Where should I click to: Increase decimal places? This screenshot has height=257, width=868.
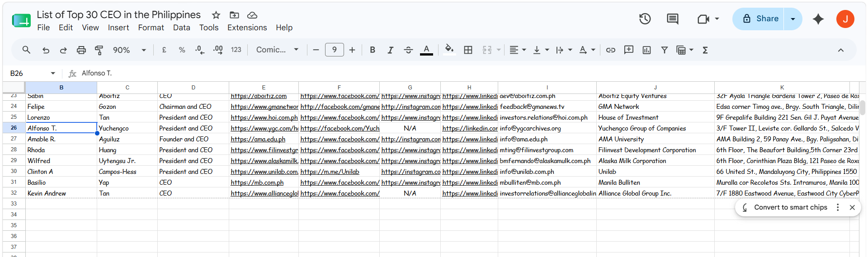click(x=218, y=50)
